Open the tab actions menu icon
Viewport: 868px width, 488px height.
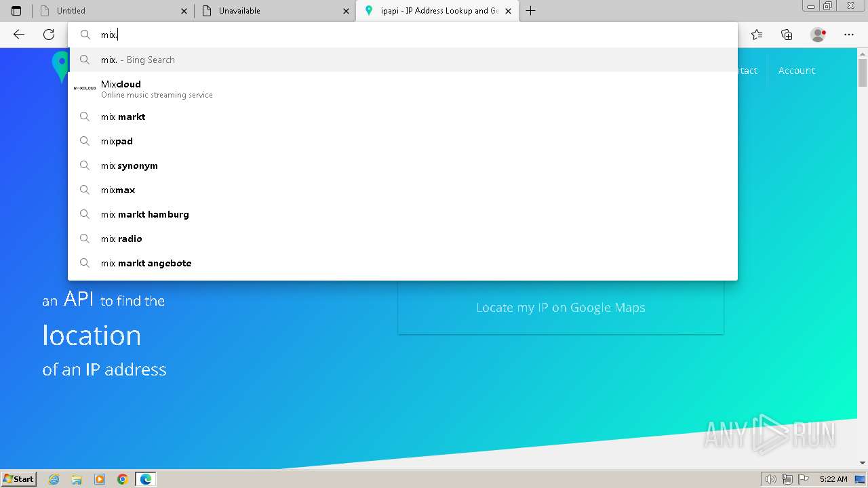point(16,11)
